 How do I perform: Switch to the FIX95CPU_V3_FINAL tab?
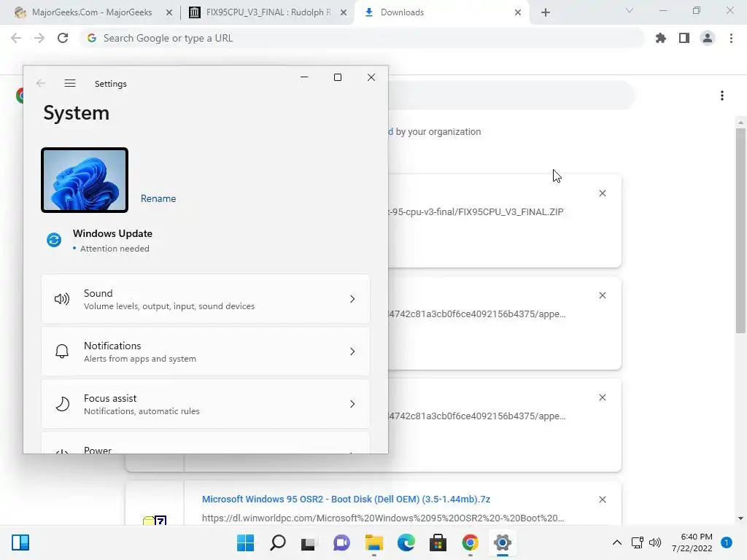[268, 12]
